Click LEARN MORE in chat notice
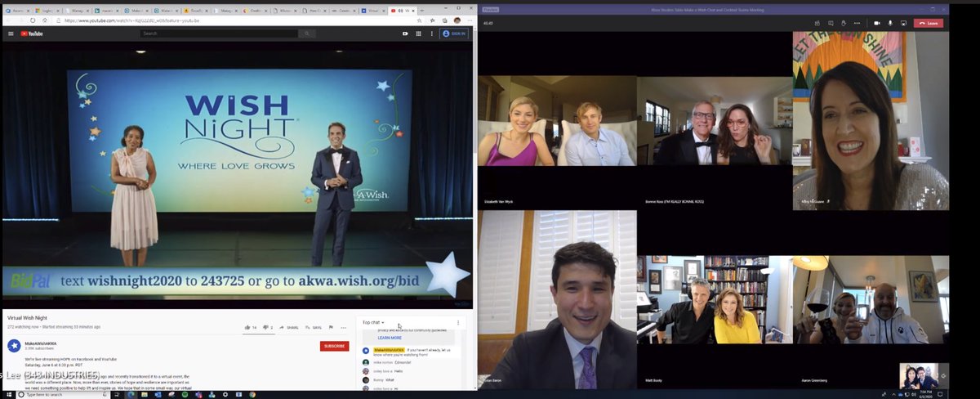Viewport: 980px width, 399px height. 390,338
